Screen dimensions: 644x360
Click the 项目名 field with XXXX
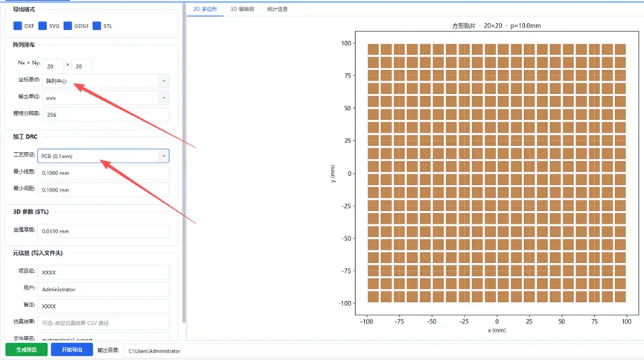103,272
